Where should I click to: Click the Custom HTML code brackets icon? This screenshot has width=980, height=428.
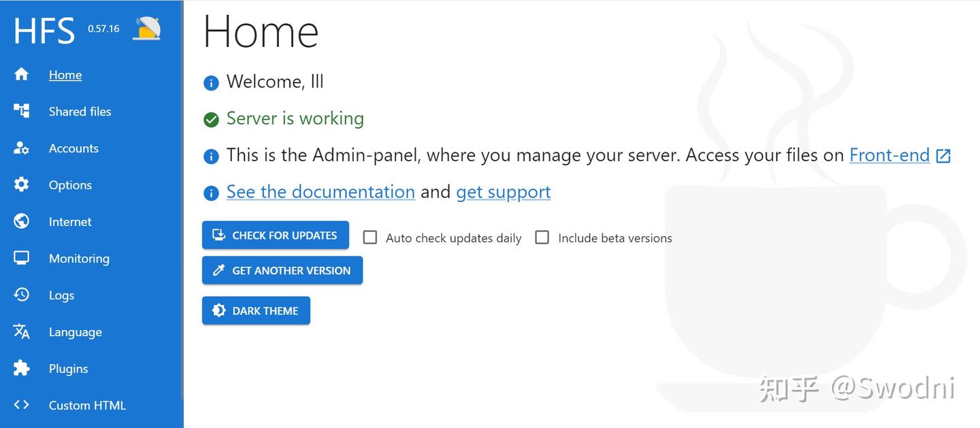click(22, 405)
